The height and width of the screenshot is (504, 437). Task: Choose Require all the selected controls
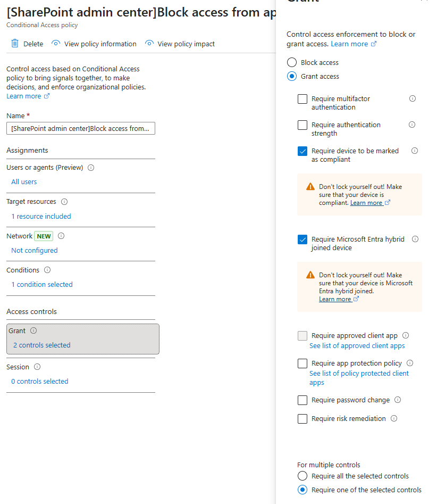(302, 476)
